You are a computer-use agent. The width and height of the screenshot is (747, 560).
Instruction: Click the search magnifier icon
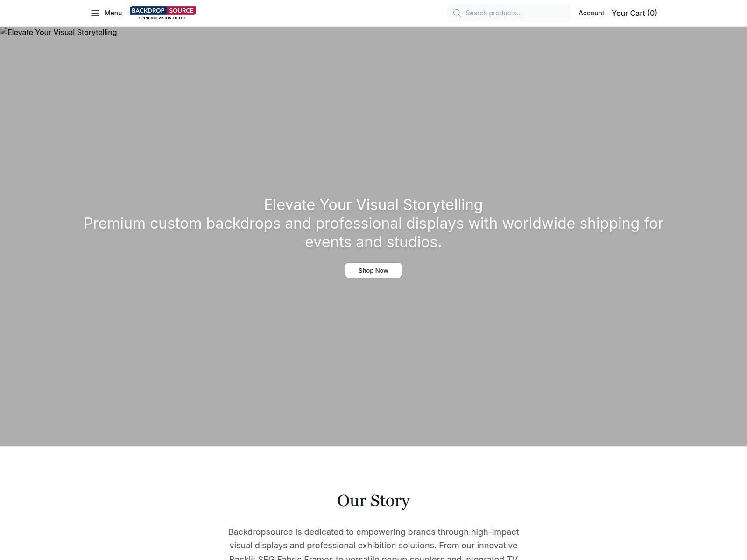tap(457, 13)
